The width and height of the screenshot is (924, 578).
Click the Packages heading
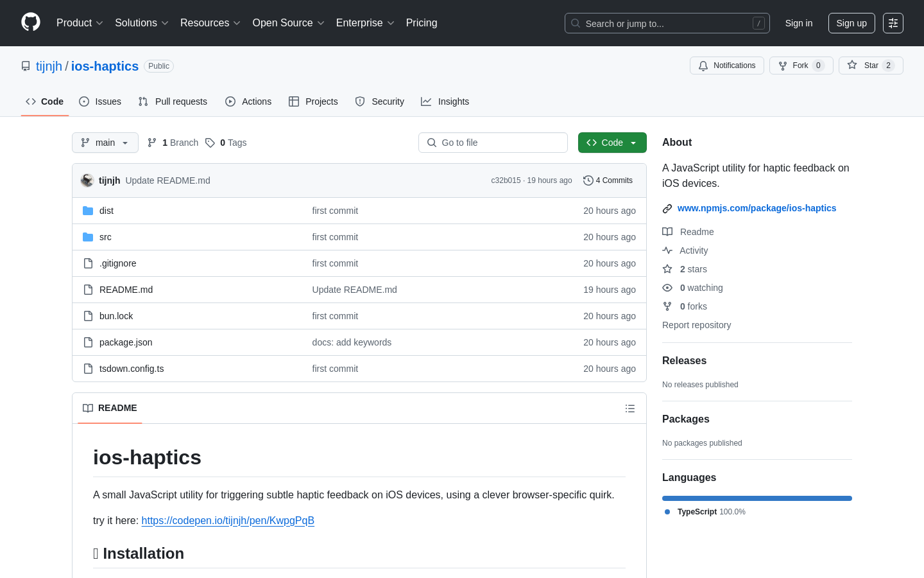point(685,419)
